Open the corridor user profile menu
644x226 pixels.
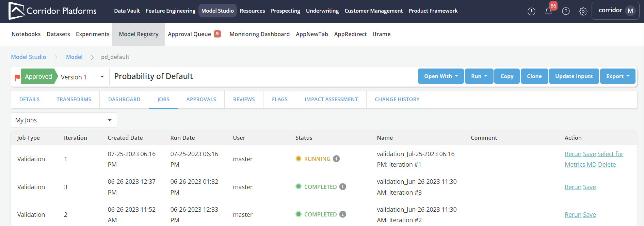click(x=615, y=11)
